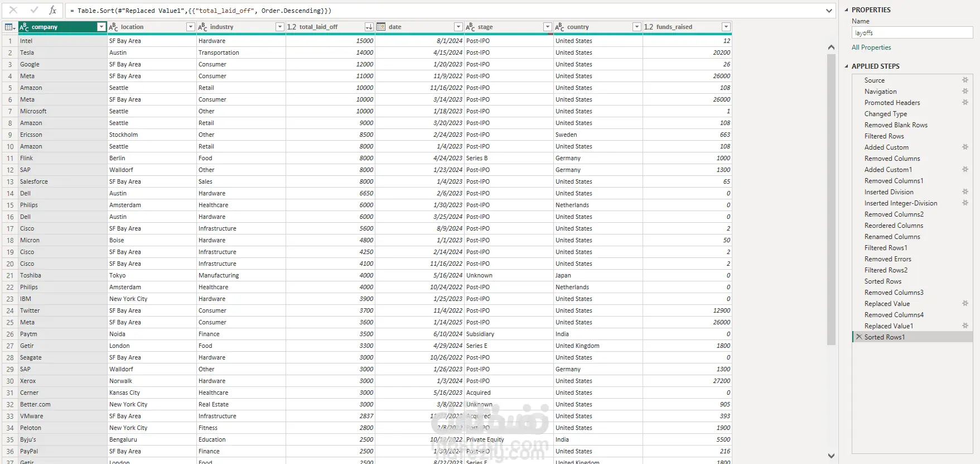Collapse the PROPERTIES section

(x=846, y=10)
